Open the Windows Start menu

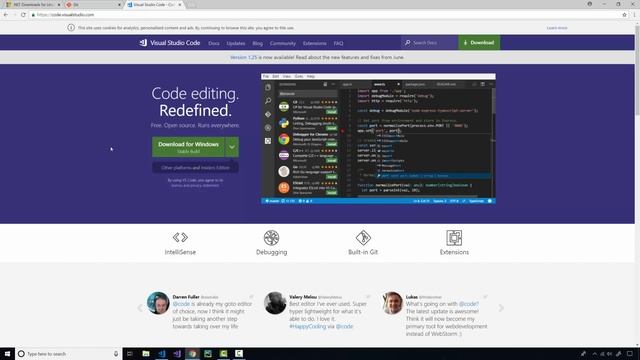click(7, 354)
